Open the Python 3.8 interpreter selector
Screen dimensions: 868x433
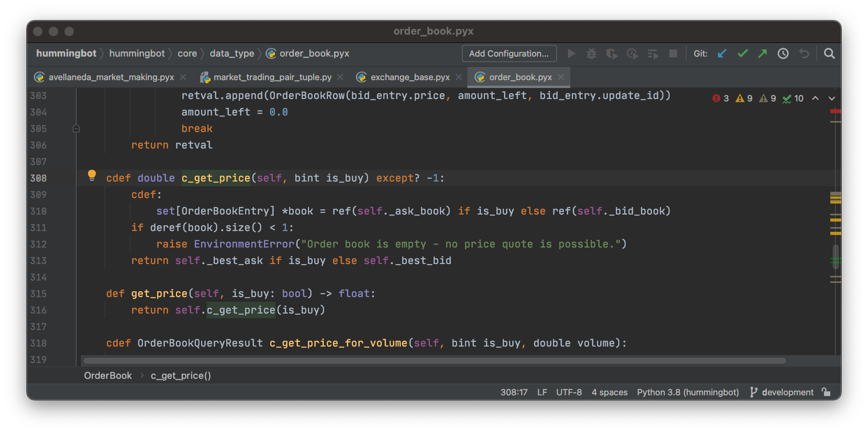(x=688, y=392)
